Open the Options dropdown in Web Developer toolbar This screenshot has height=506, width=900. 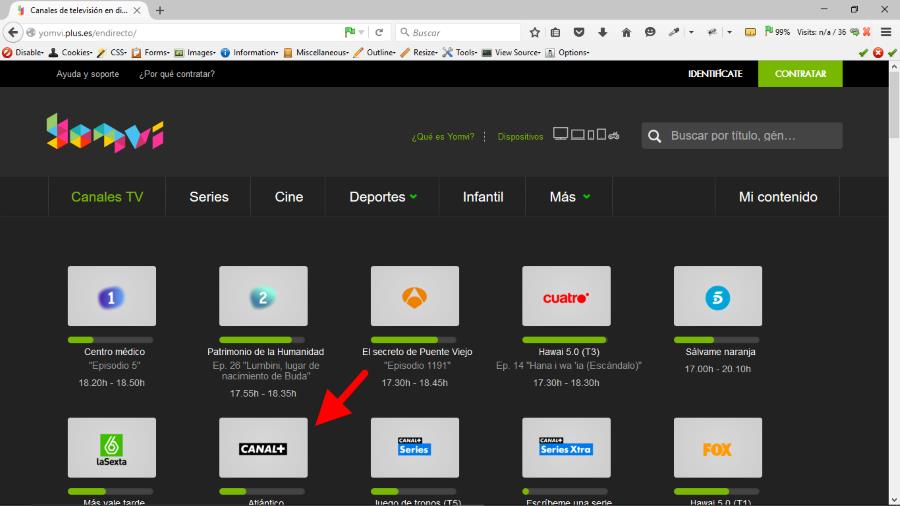coord(567,52)
